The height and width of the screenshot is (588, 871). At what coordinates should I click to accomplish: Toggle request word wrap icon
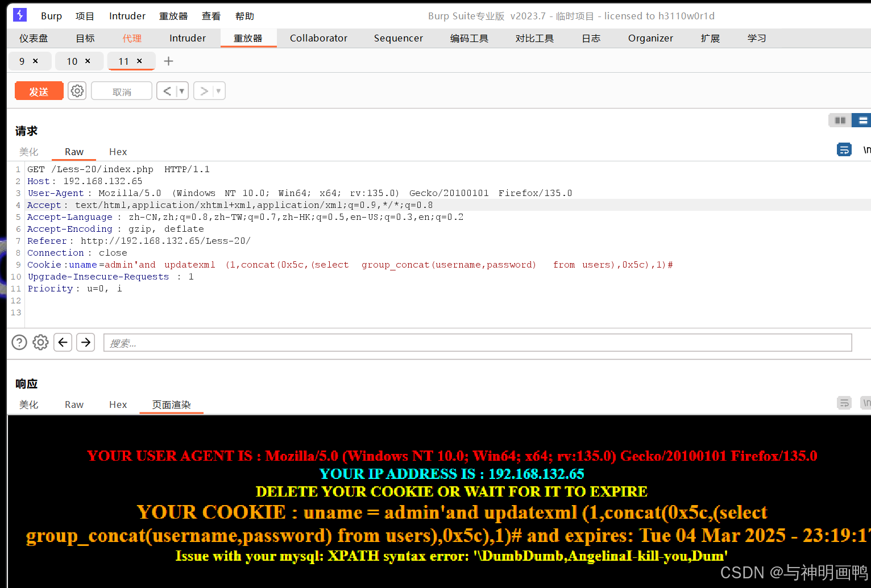click(x=844, y=149)
